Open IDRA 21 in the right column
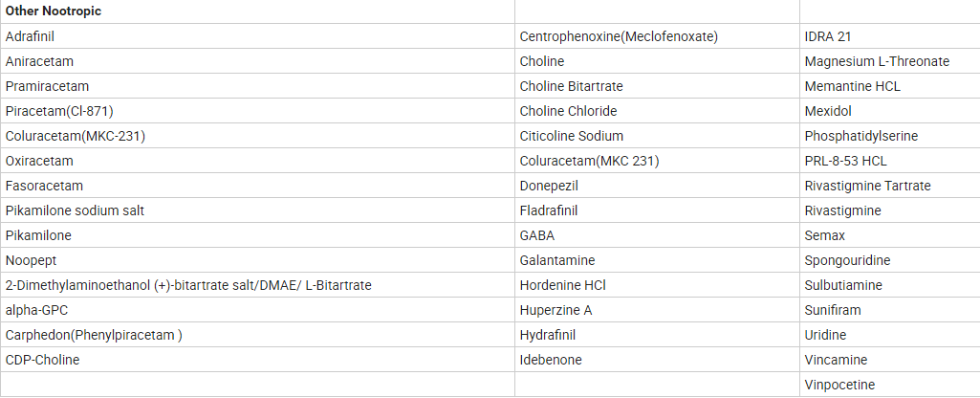 pos(828,36)
